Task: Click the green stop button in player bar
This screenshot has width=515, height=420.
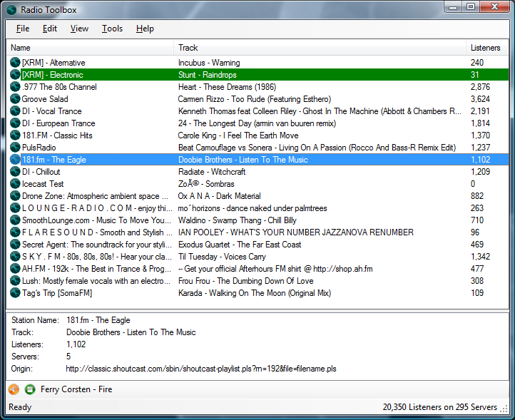Action: (x=30, y=389)
